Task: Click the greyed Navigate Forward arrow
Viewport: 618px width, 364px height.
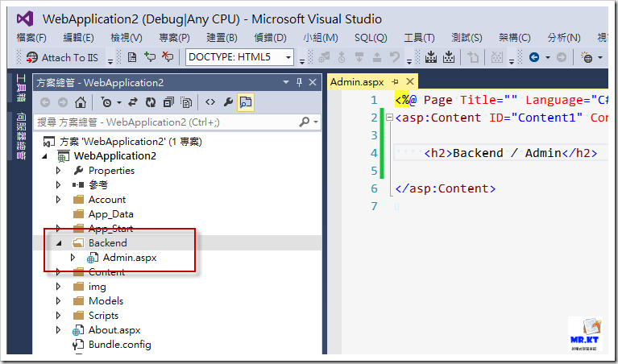Action: tap(562, 57)
